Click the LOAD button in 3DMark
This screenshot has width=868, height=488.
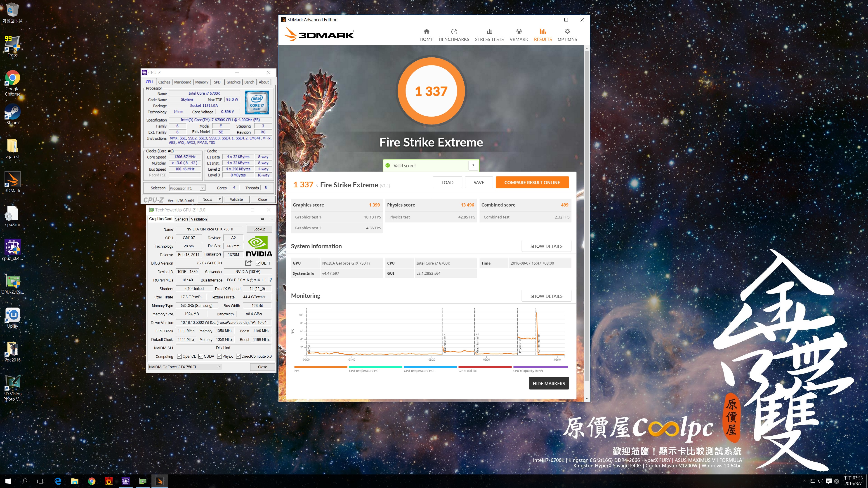(447, 183)
